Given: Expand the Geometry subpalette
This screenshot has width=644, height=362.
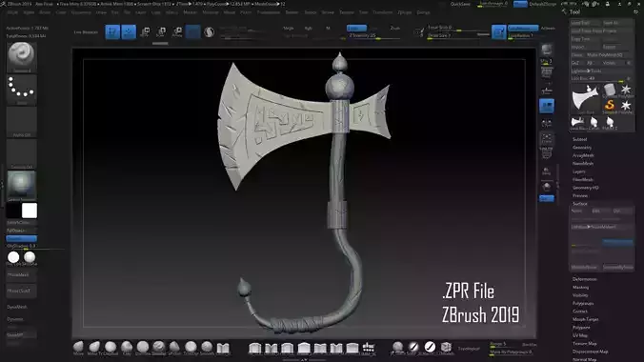Looking at the screenshot, I should [x=582, y=148].
